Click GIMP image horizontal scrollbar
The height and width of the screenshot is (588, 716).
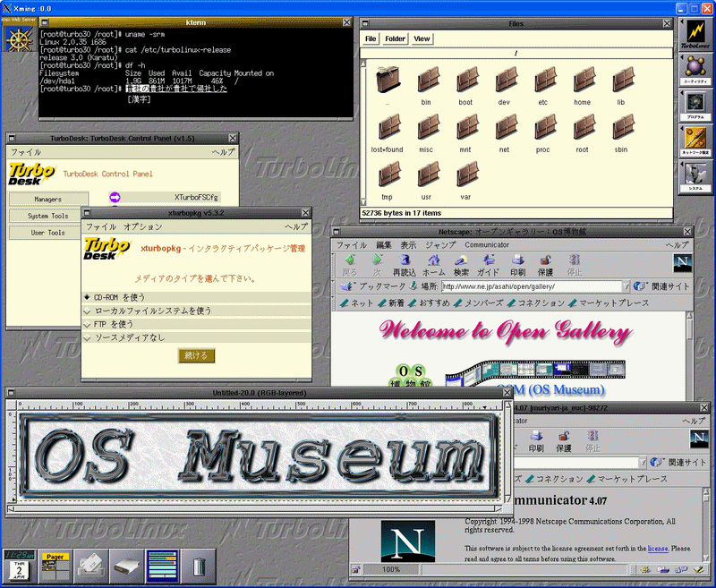pos(256,508)
